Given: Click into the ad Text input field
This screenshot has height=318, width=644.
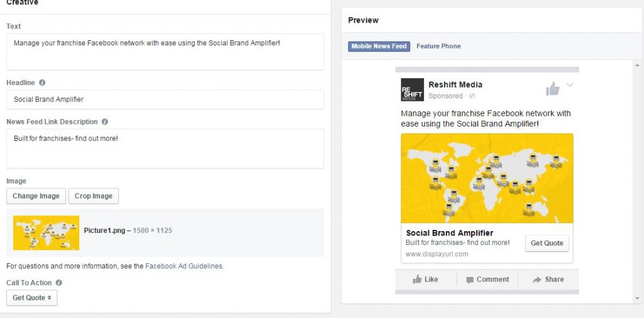Looking at the screenshot, I should [x=165, y=52].
